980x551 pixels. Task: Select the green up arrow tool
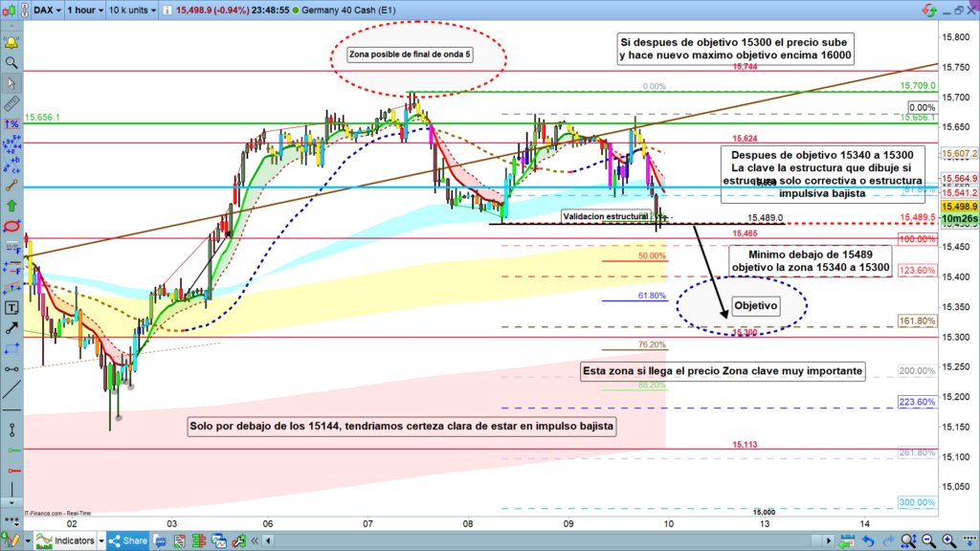[11, 206]
